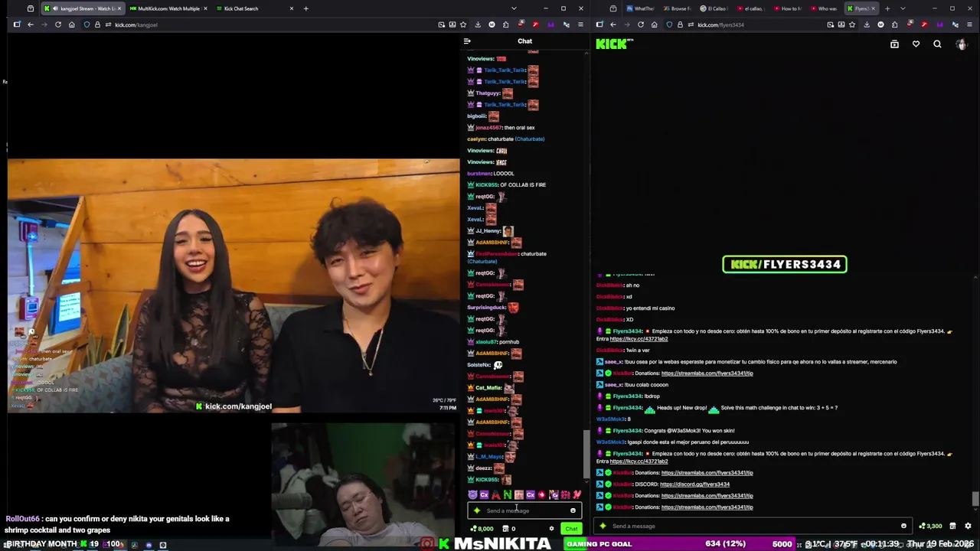
Task: Open chat settings gear in Flyers3434 chat
Action: tap(968, 526)
